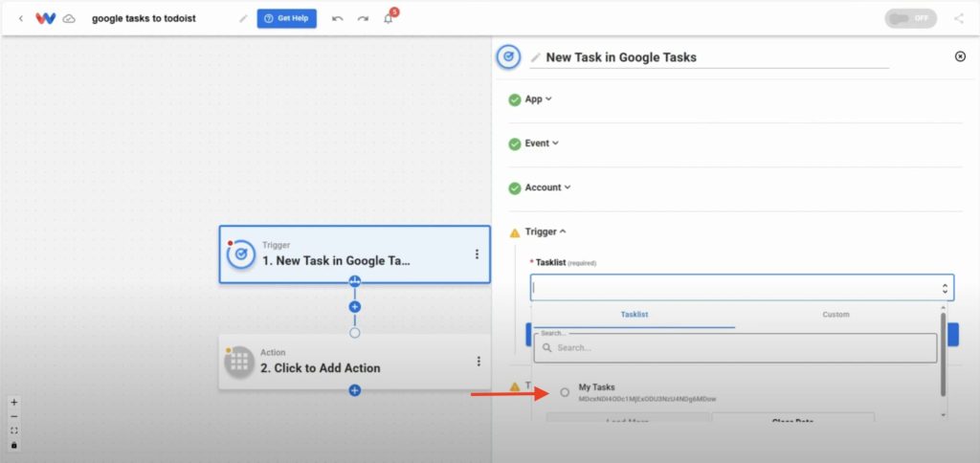
Task: Click the workflow app logo
Action: 46,19
